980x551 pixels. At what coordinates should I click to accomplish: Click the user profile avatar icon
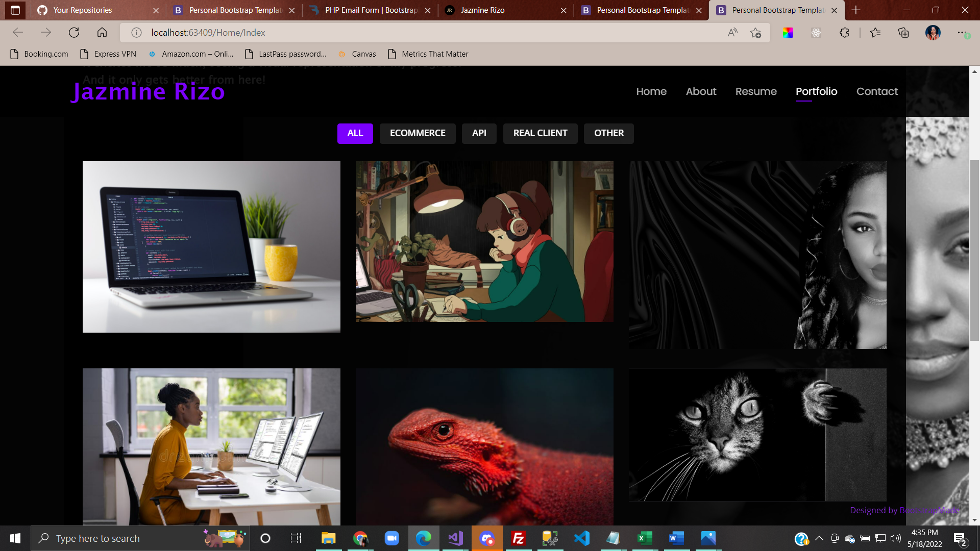[933, 33]
